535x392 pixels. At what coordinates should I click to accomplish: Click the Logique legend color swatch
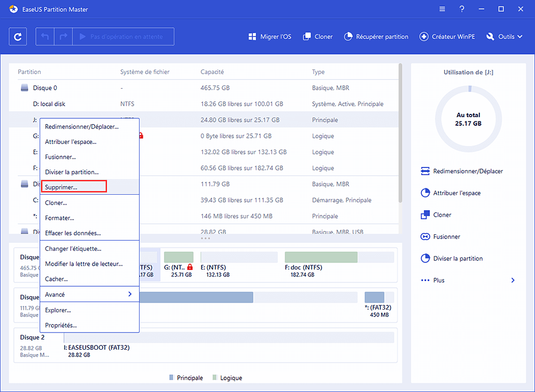click(x=215, y=378)
